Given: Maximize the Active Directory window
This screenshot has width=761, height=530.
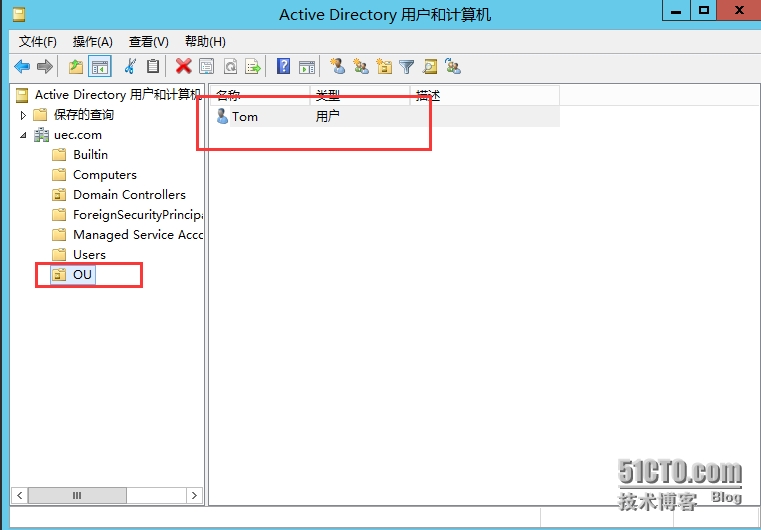Looking at the screenshot, I should [705, 11].
